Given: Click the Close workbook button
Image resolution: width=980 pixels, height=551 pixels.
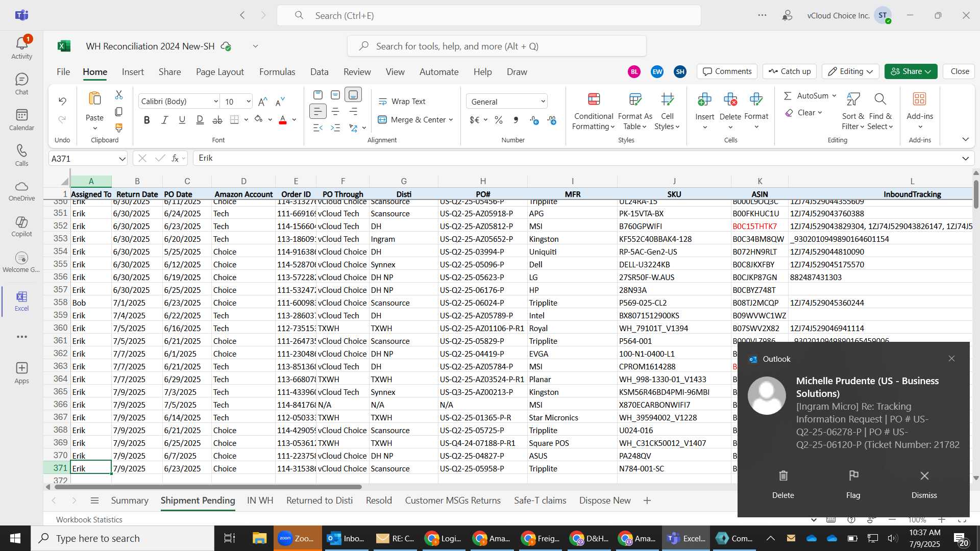Looking at the screenshot, I should click(960, 71).
